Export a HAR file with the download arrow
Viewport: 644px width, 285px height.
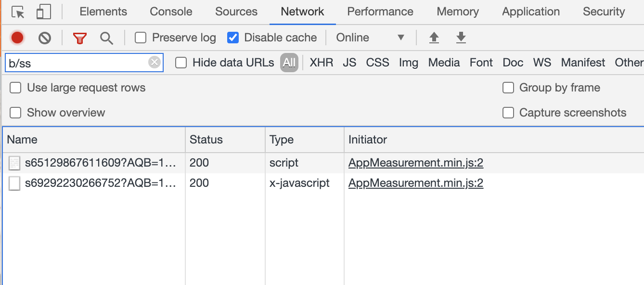coord(461,38)
